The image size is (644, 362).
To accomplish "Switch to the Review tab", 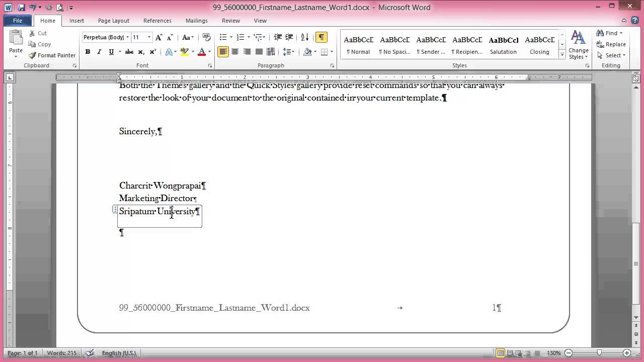I will click(x=231, y=21).
